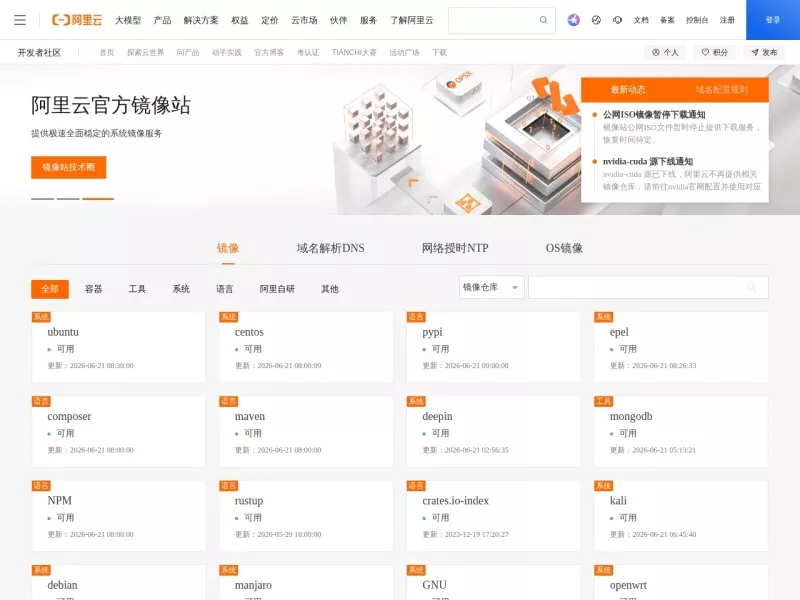Open 云市场 menu item
The image size is (800, 600).
(x=304, y=20)
